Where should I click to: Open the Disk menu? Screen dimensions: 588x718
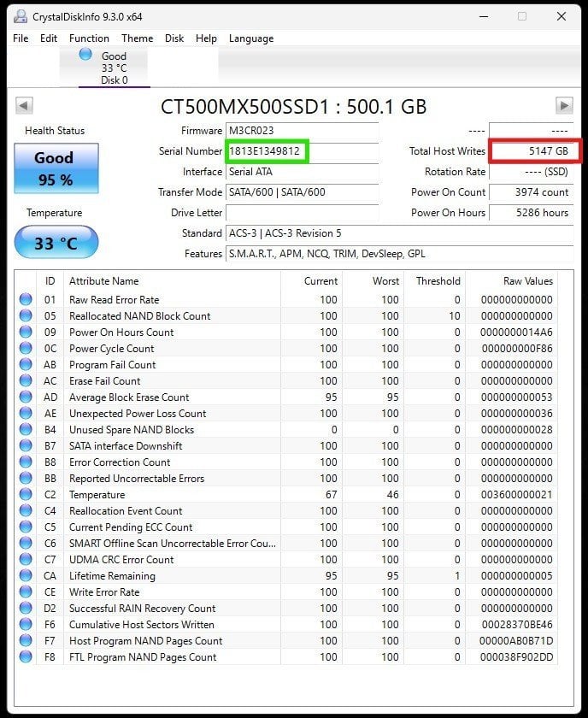click(x=174, y=38)
